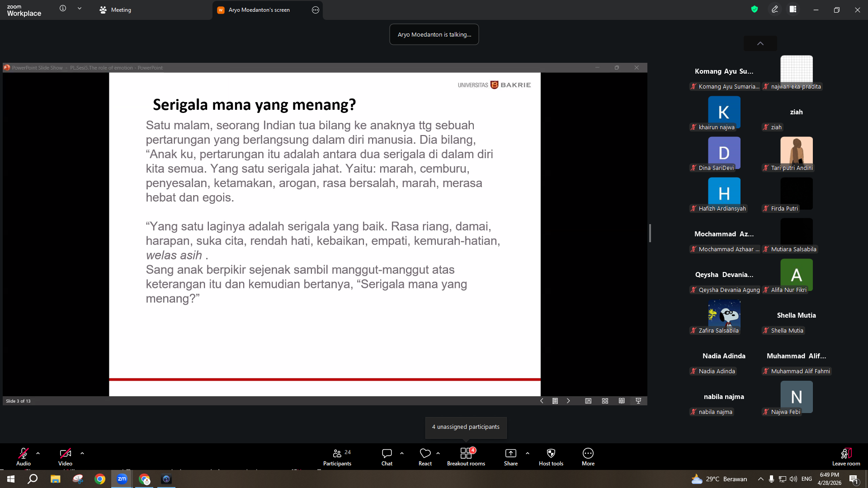Image resolution: width=868 pixels, height=488 pixels.
Task: Show hidden system tray icons
Action: point(760,479)
